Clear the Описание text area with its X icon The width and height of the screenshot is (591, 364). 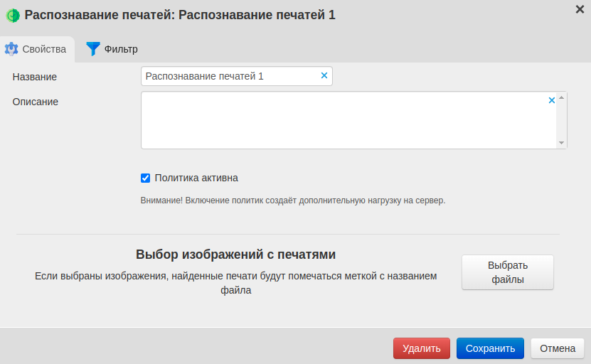[551, 100]
